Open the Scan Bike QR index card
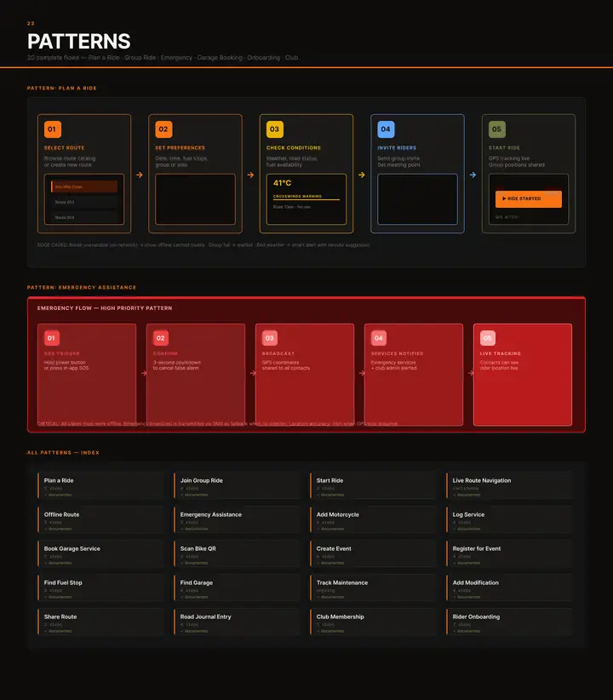 (237, 554)
